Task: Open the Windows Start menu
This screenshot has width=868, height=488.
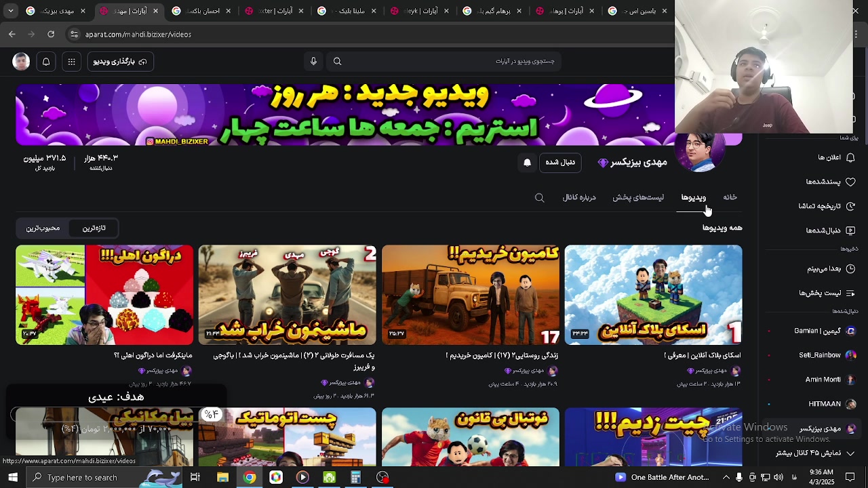Action: pos(13,478)
